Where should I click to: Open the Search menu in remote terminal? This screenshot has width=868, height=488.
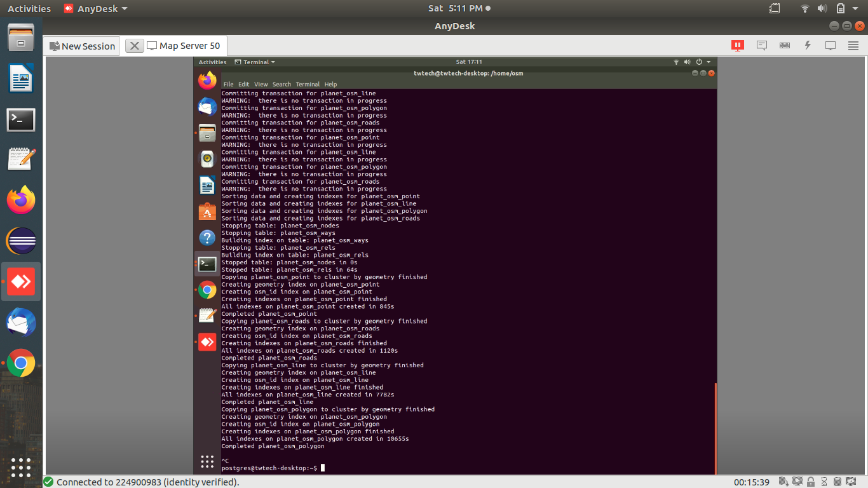coord(281,84)
